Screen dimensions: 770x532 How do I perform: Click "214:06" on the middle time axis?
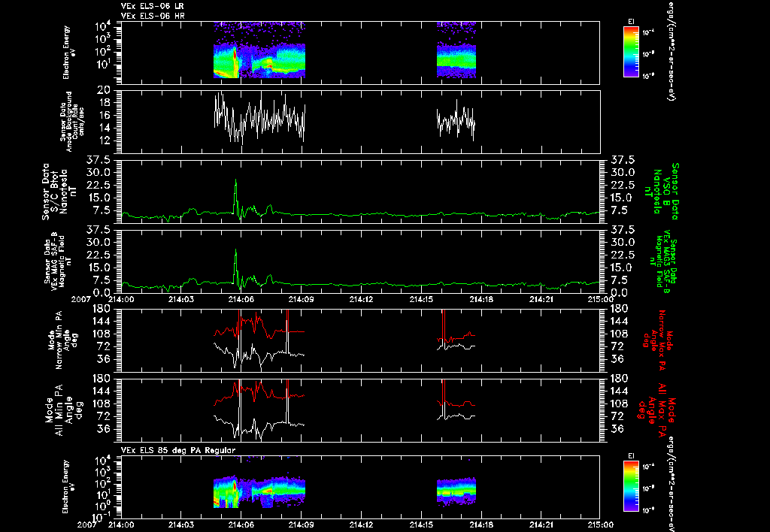241,299
